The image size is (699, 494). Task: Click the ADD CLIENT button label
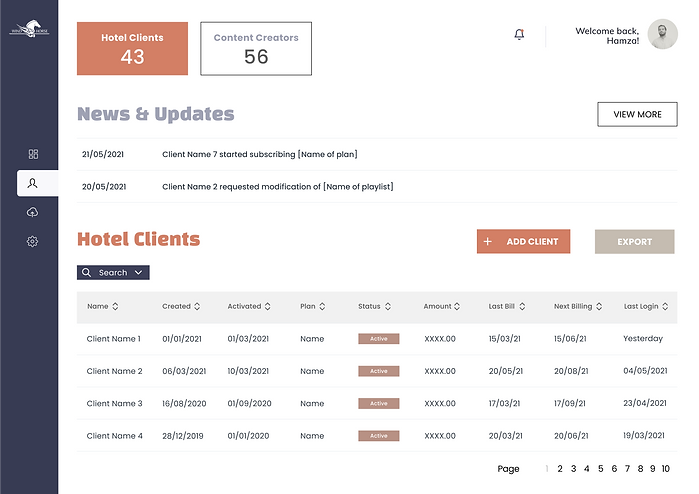[532, 242]
